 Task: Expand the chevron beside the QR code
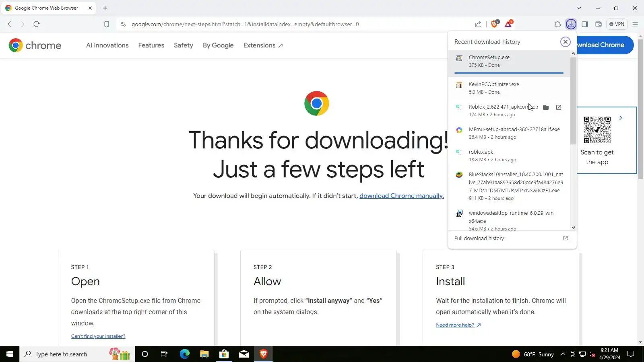pyautogui.click(x=621, y=118)
